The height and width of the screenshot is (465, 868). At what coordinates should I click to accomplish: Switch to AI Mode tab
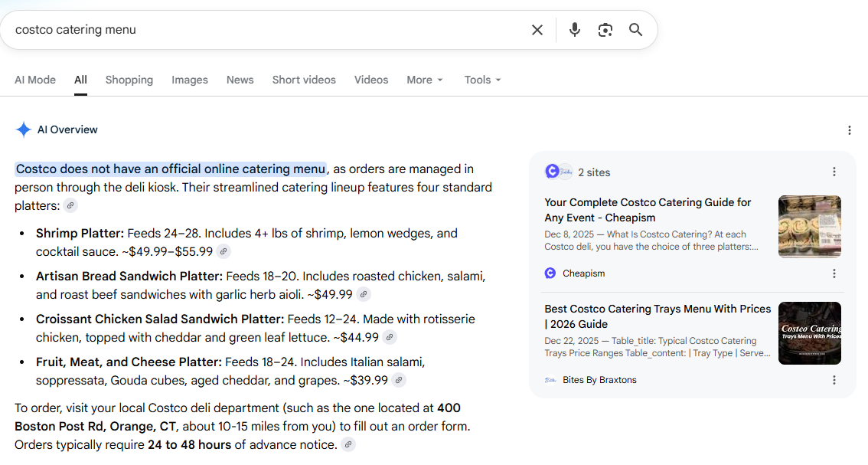(x=35, y=80)
